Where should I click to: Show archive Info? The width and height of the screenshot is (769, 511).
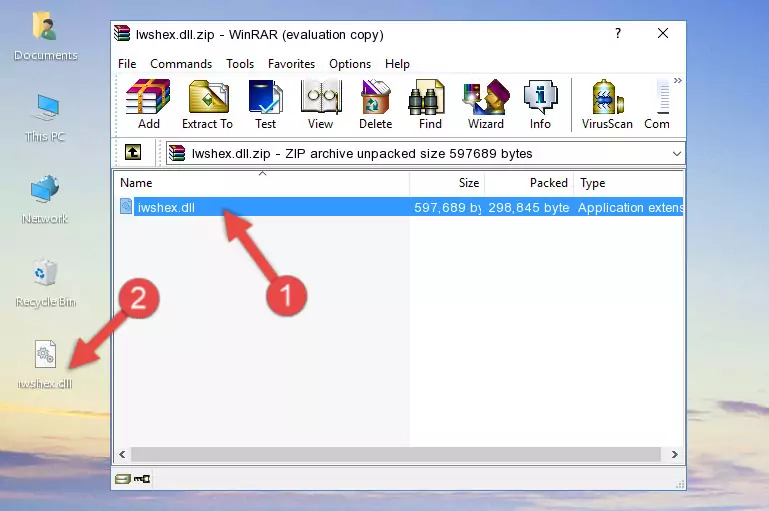540,104
